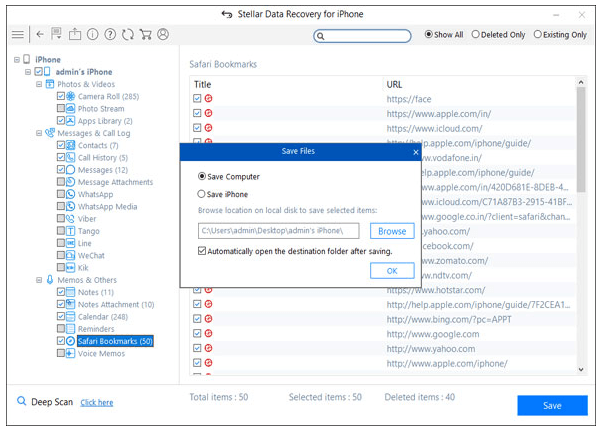Click the Apps Library icon
This screenshot has width=601, height=433.
pyautogui.click(x=71, y=121)
